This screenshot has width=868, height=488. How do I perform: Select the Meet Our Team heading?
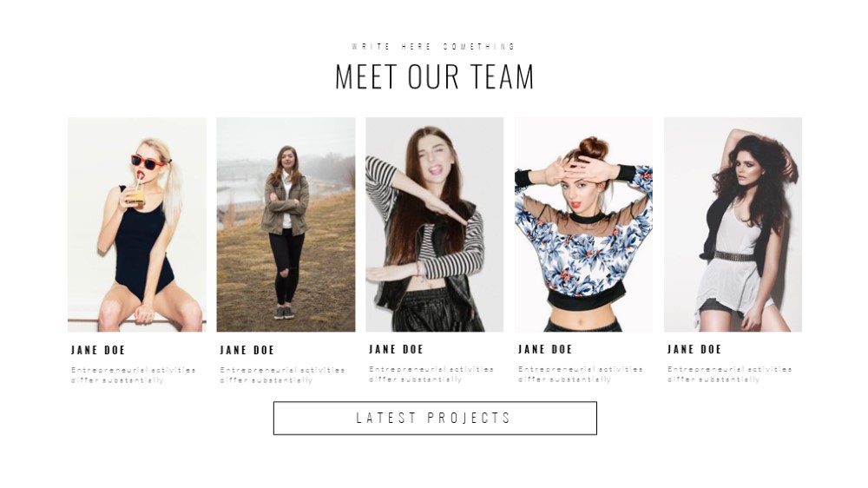click(x=435, y=76)
